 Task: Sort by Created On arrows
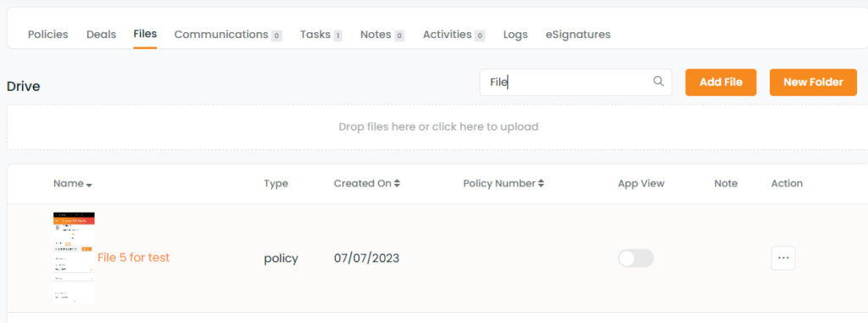point(397,183)
